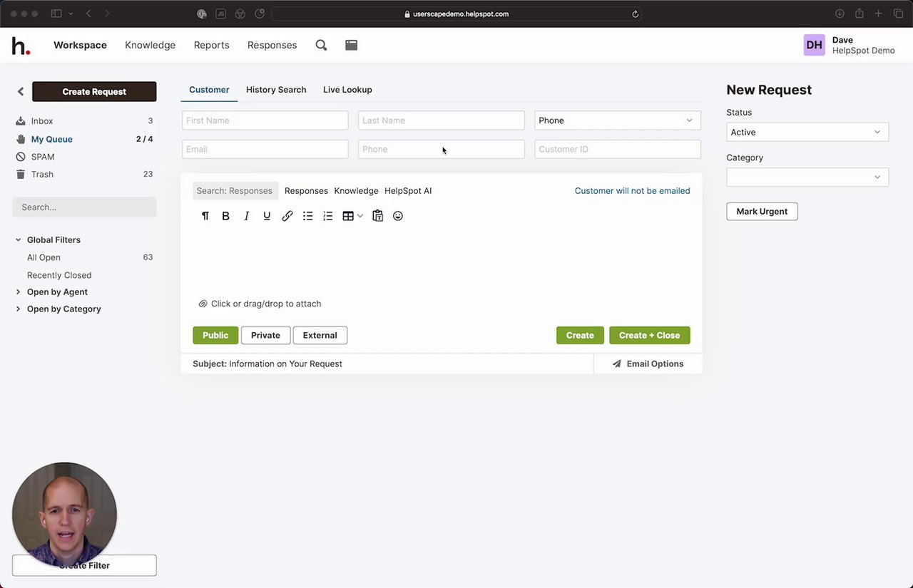Toggle underline formatting
This screenshot has width=913, height=588.
pos(267,216)
